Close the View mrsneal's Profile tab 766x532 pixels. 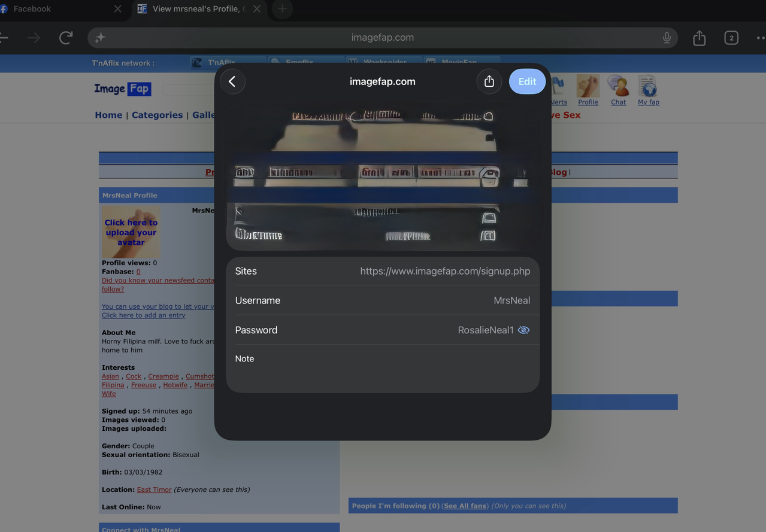(x=256, y=9)
